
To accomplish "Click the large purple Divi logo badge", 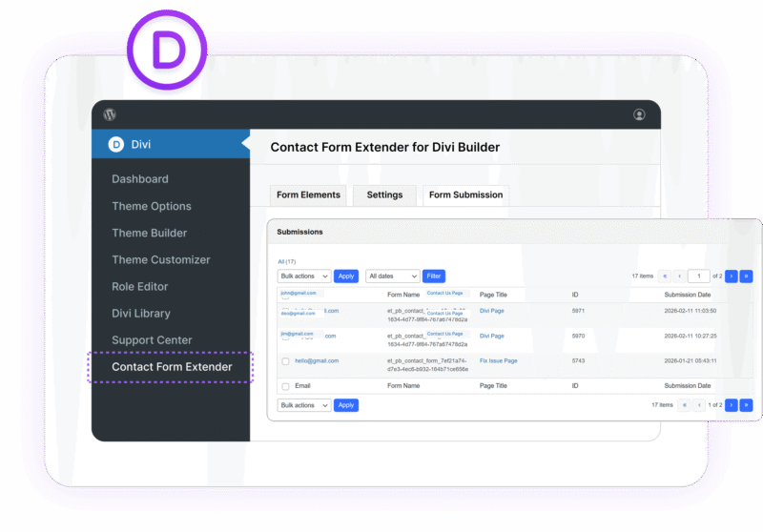I will (168, 49).
